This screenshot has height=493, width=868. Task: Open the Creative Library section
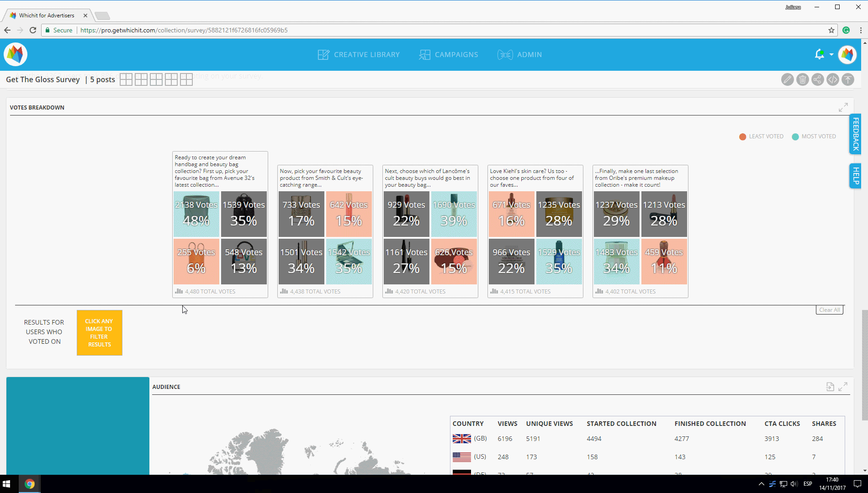[x=359, y=55]
